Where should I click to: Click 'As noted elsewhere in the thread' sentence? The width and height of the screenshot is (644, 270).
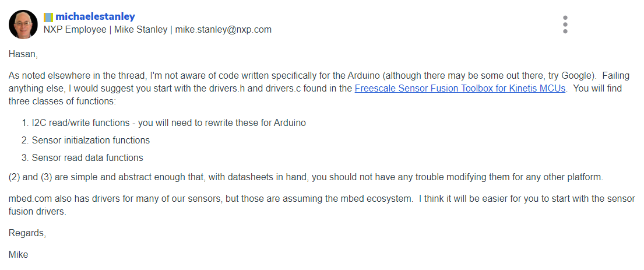click(76, 76)
